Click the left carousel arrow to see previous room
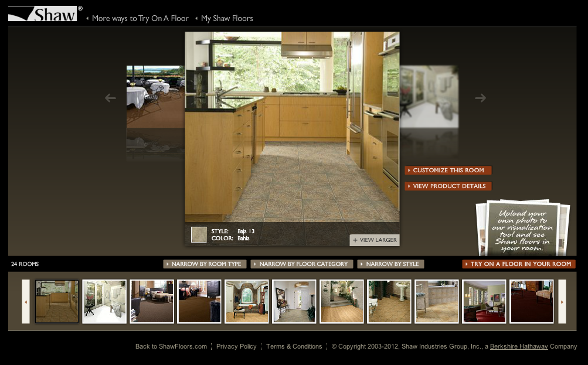 110,98
